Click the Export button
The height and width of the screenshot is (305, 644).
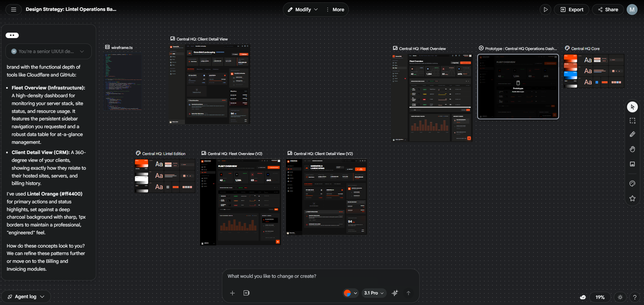(572, 9)
